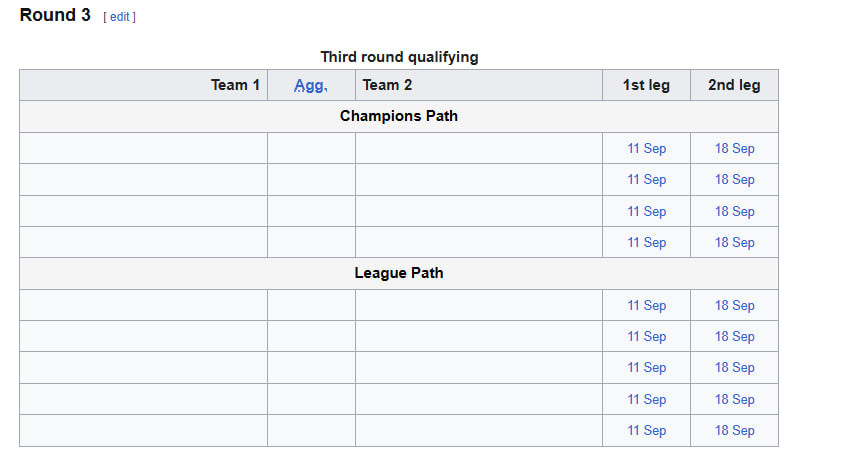Select 11 Sep in third League Path row
The width and height of the screenshot is (843, 461).
pos(646,368)
